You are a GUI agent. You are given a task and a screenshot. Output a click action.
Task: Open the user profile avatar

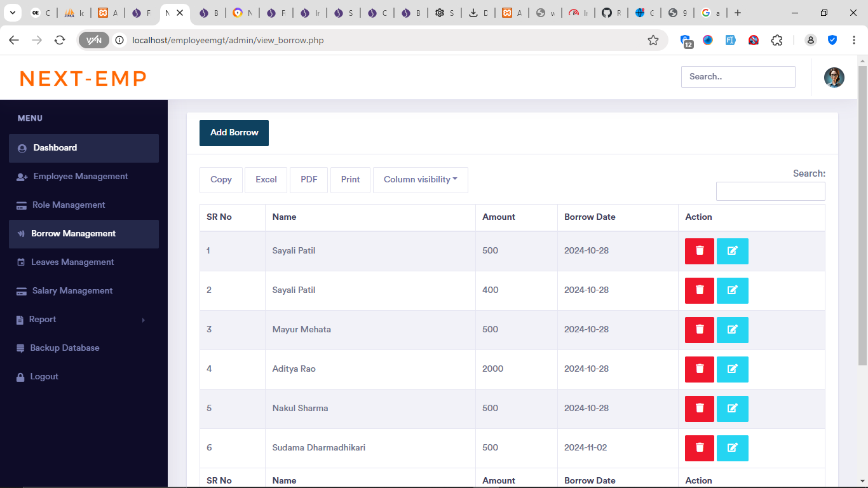[x=834, y=78]
